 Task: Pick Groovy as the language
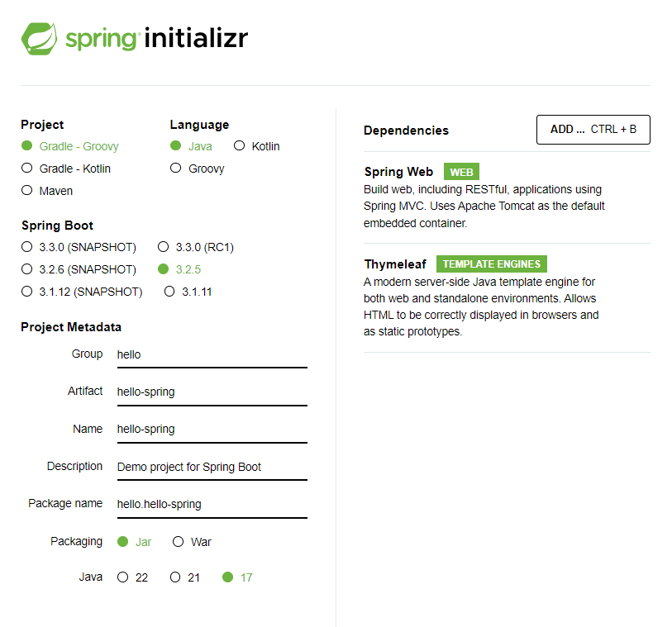(x=198, y=169)
